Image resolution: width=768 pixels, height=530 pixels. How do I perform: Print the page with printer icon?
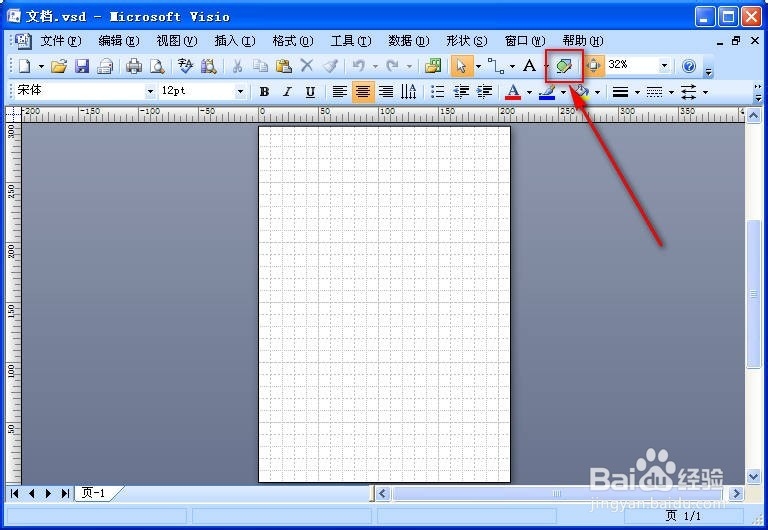[134, 66]
